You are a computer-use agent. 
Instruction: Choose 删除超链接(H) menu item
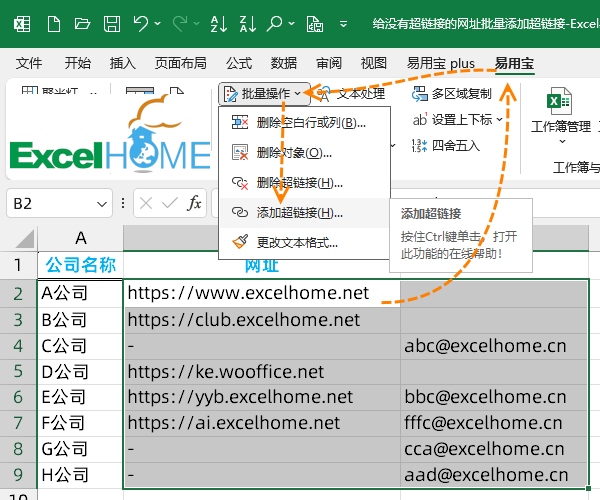tap(304, 182)
